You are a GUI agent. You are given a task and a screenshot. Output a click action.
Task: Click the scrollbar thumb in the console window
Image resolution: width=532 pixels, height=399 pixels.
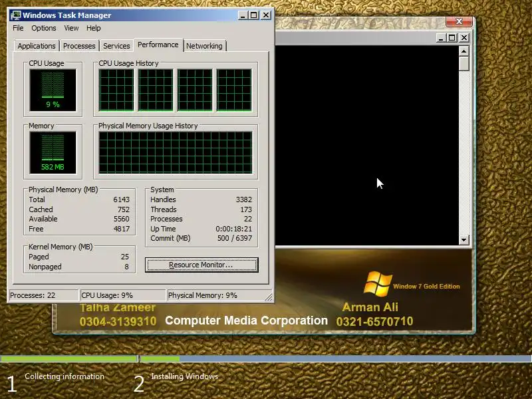pos(464,63)
